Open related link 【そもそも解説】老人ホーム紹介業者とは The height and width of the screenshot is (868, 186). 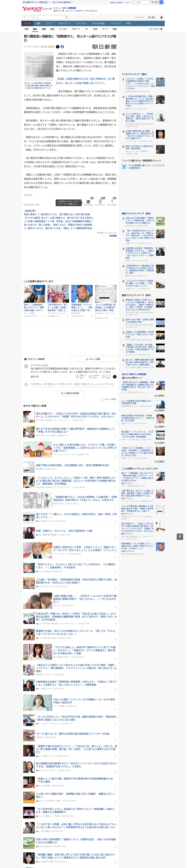(58, 218)
